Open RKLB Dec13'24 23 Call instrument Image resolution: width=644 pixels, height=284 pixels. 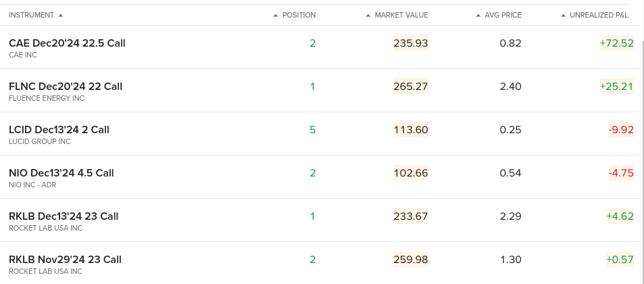click(x=64, y=216)
